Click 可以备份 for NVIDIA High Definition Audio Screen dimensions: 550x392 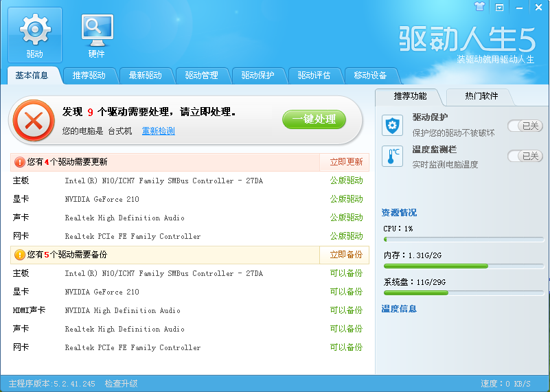tap(346, 310)
